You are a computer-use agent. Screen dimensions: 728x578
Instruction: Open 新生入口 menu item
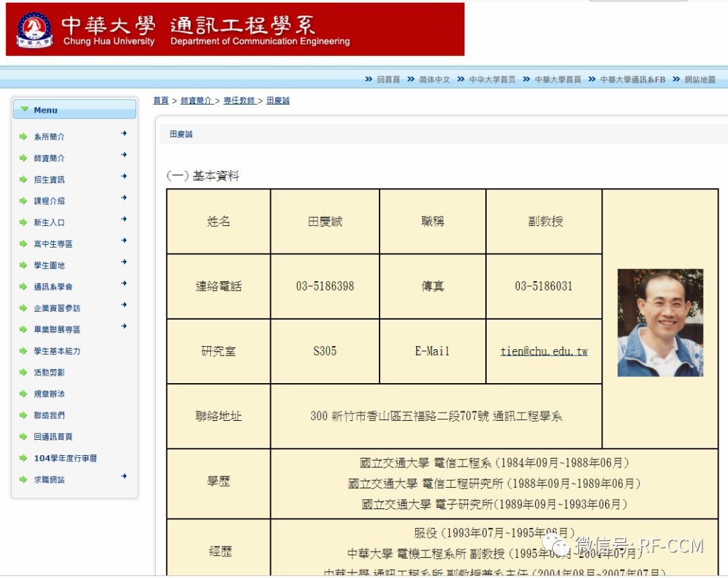coord(49,222)
